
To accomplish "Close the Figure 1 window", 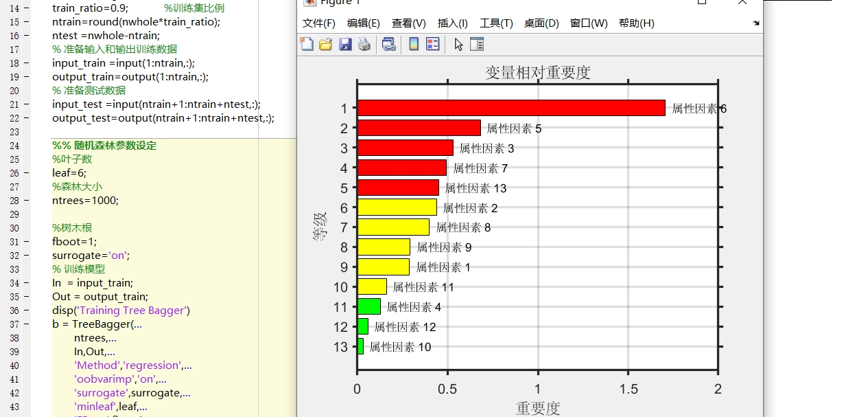I will pos(742,2).
